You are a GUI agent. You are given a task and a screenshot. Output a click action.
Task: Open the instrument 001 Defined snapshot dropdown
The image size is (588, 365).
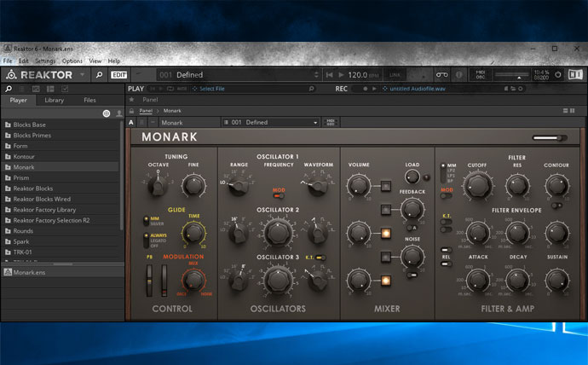[270, 122]
